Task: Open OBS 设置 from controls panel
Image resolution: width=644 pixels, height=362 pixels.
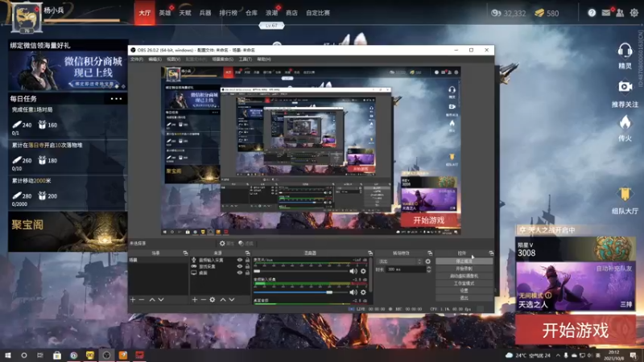Action: (464, 290)
